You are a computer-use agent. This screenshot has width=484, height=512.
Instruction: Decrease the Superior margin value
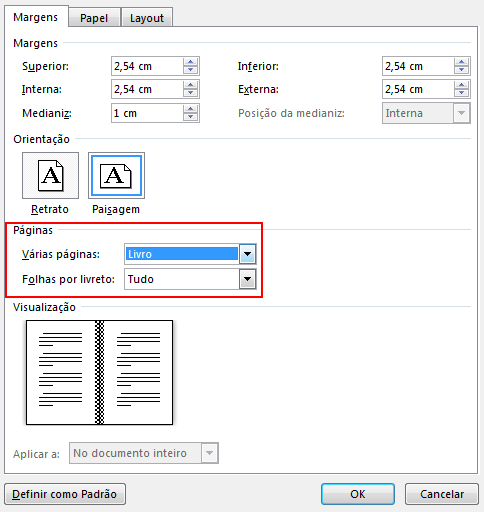point(191,70)
